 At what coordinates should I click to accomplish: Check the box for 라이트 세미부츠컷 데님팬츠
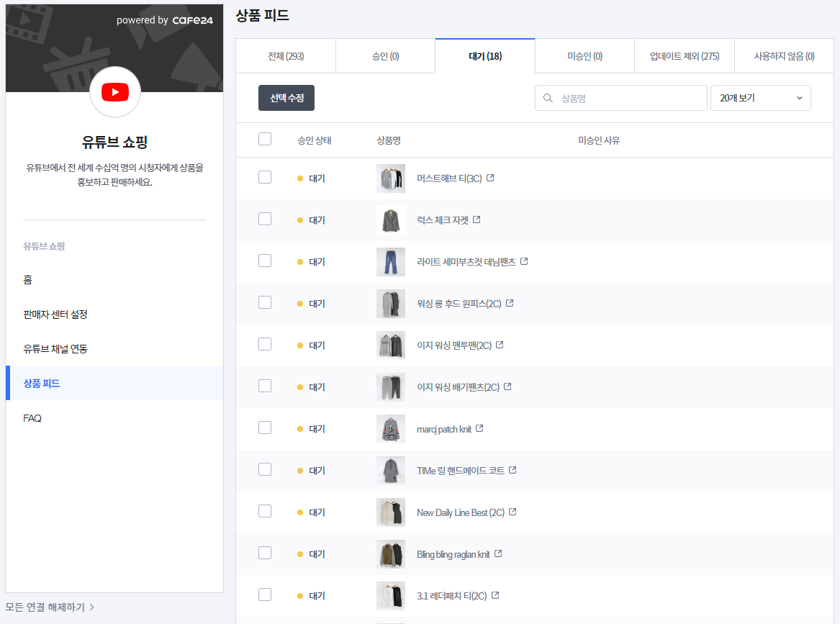[265, 261]
